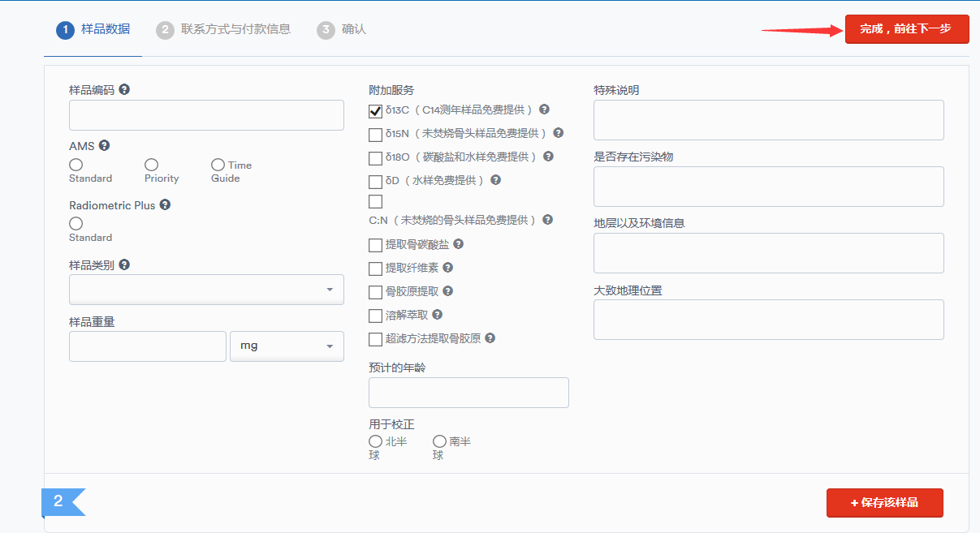The image size is (980, 533).
Task: Switch to 确认 step tab
Action: click(342, 29)
